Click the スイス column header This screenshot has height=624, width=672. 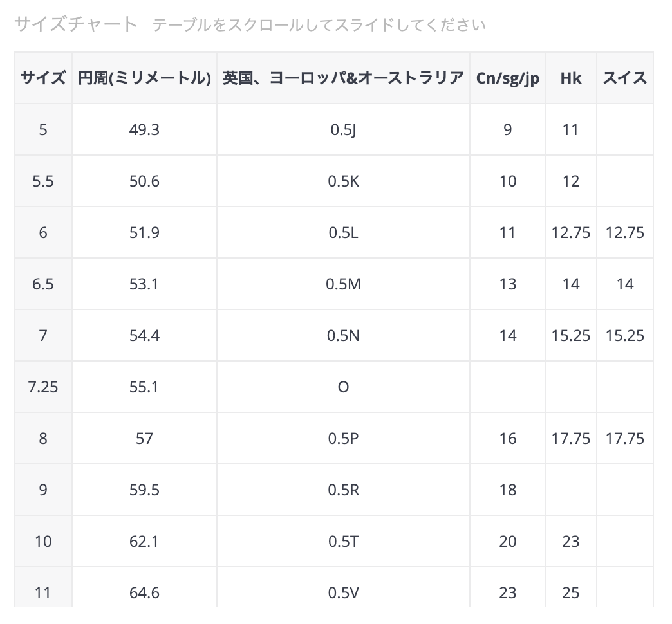(625, 78)
